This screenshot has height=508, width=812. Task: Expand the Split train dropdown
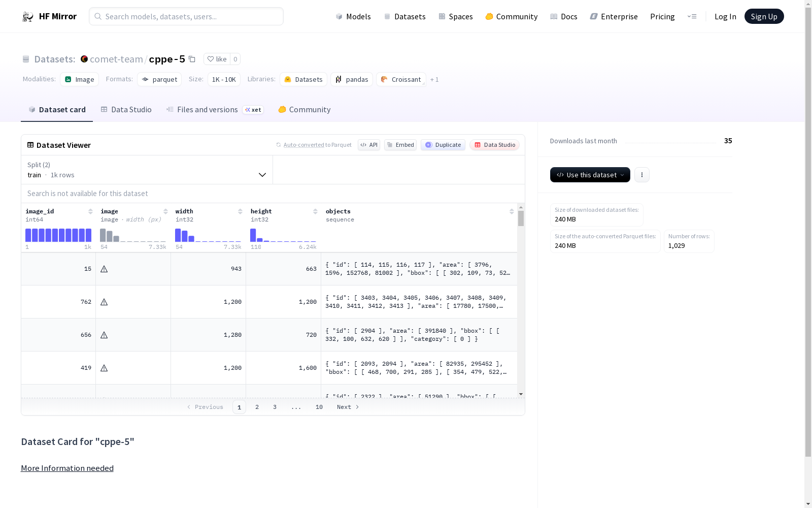[x=147, y=170]
